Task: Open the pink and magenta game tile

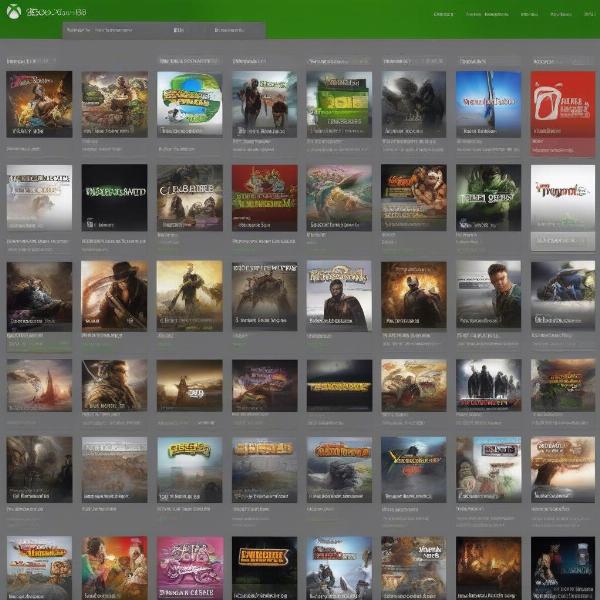Action: [190, 568]
